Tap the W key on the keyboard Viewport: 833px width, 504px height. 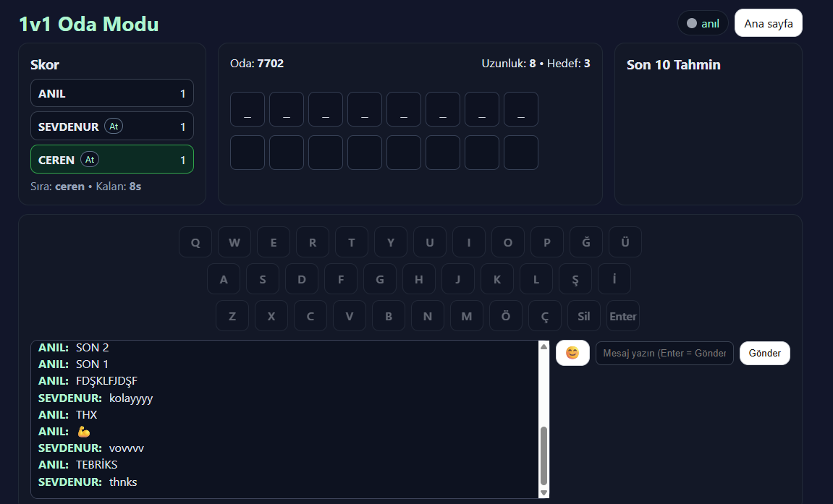pyautogui.click(x=234, y=242)
